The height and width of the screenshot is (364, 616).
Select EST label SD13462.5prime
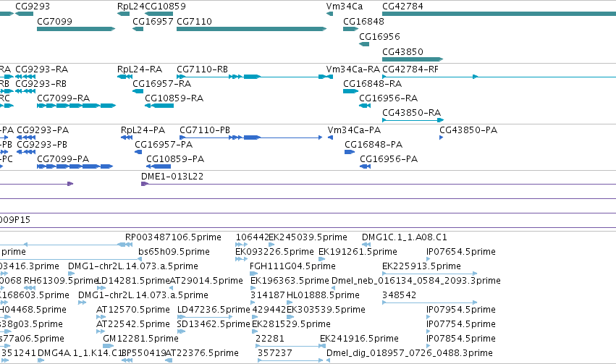[x=214, y=324]
